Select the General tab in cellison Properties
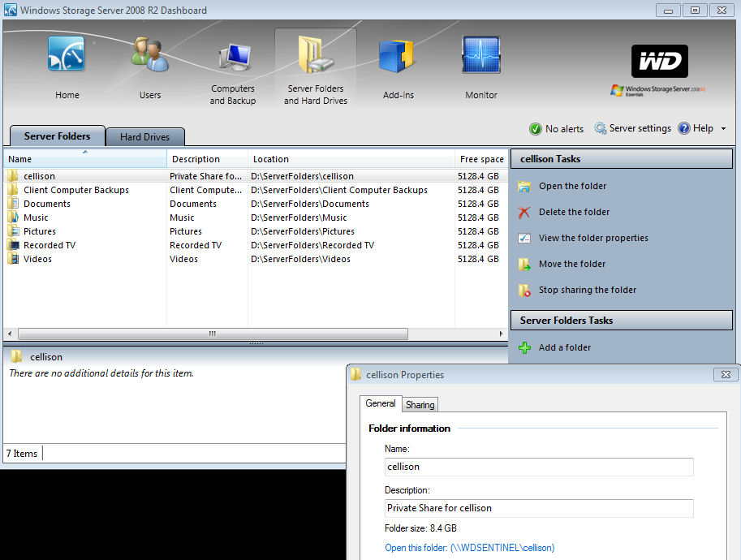This screenshot has height=560, width=741. pos(381,403)
